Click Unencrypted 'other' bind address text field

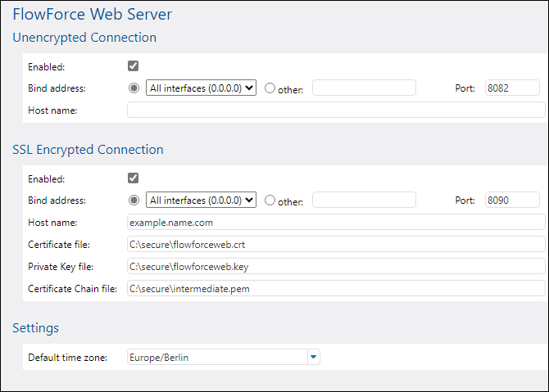point(364,88)
